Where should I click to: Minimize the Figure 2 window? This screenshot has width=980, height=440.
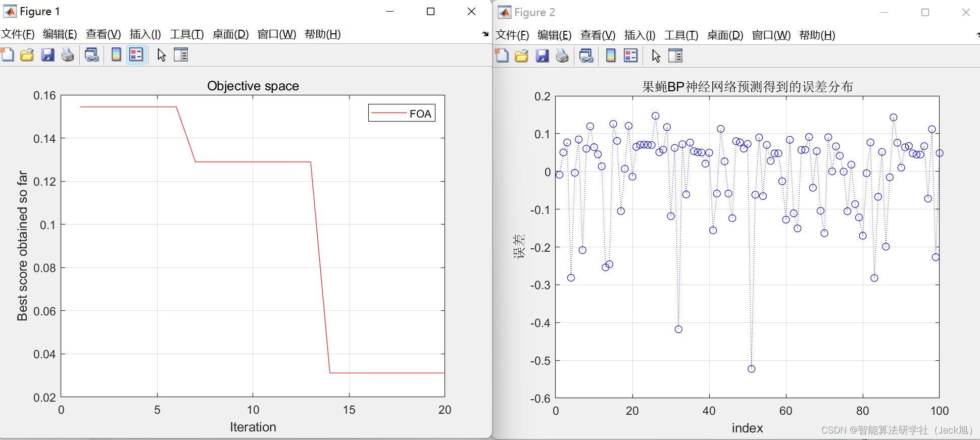tap(884, 12)
